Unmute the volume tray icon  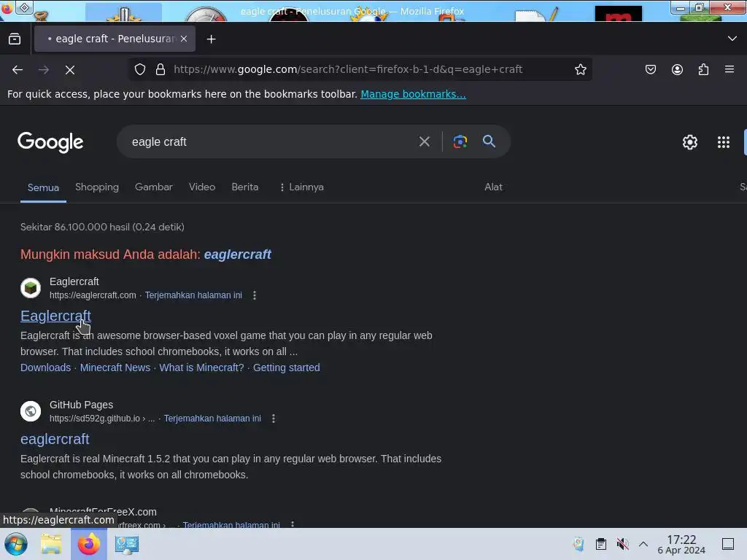[622, 544]
